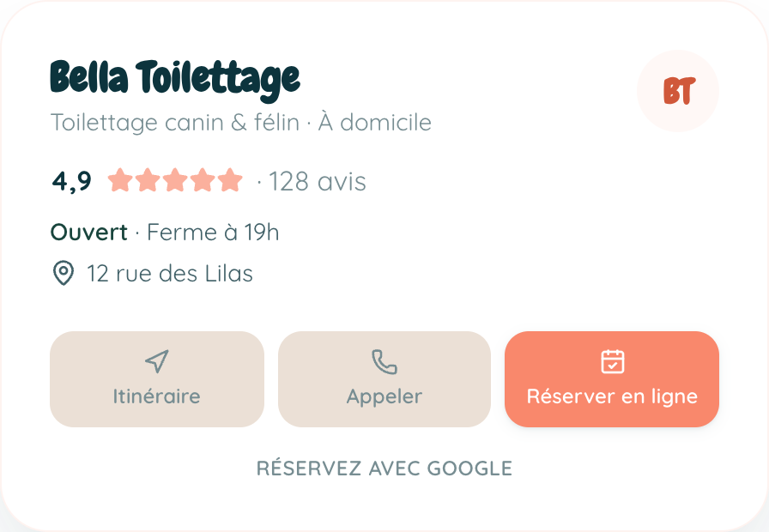
Task: Click the second rating star
Action: [148, 180]
